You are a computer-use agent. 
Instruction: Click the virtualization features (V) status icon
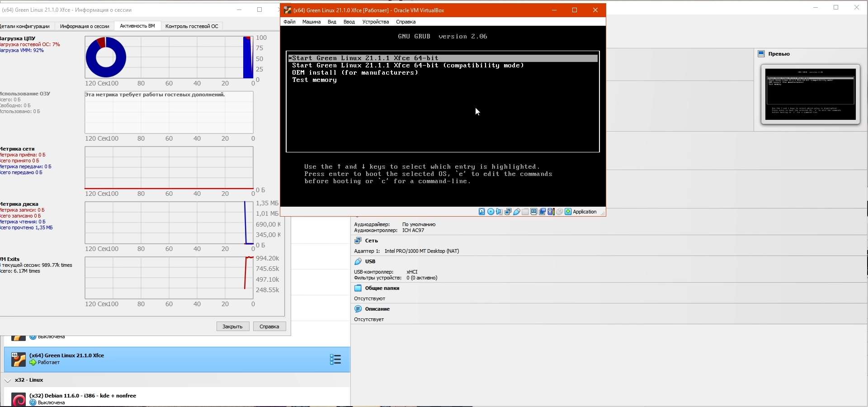[551, 212]
